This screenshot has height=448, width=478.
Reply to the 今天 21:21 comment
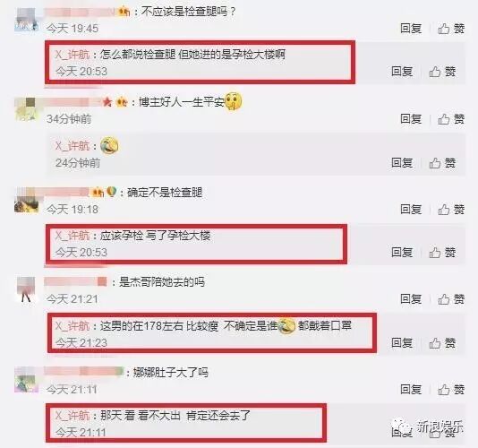click(x=411, y=298)
